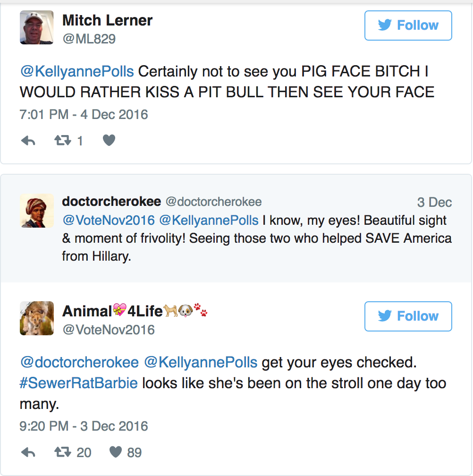Image resolution: width=473 pixels, height=476 pixels.
Task: Like Mitch Lerner's tweet with heart icon
Action: [109, 140]
